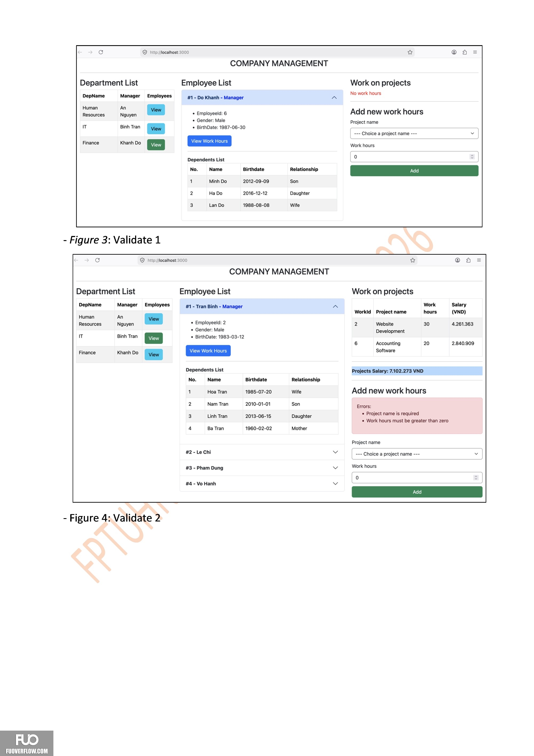
Task: Bookmark the page with star in Figure 3 browser
Action: (x=410, y=52)
